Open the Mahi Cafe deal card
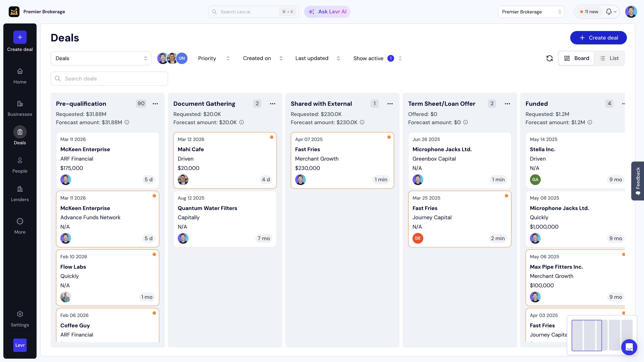The image size is (644, 362). [225, 160]
